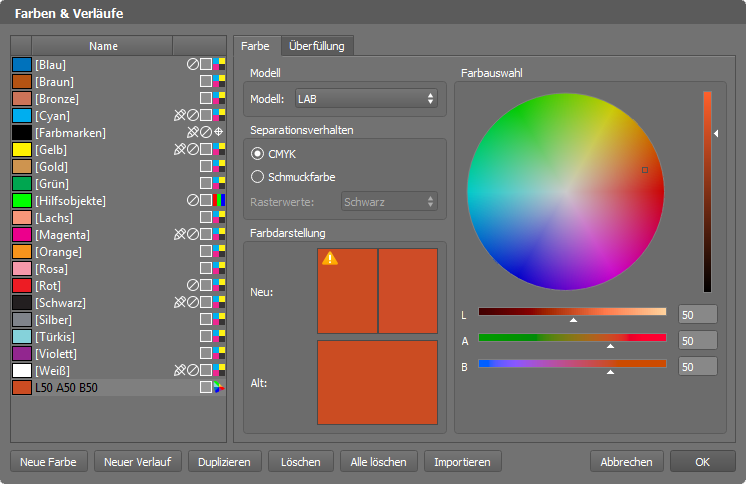
Task: Switch to the Farbe tab
Action: [255, 46]
